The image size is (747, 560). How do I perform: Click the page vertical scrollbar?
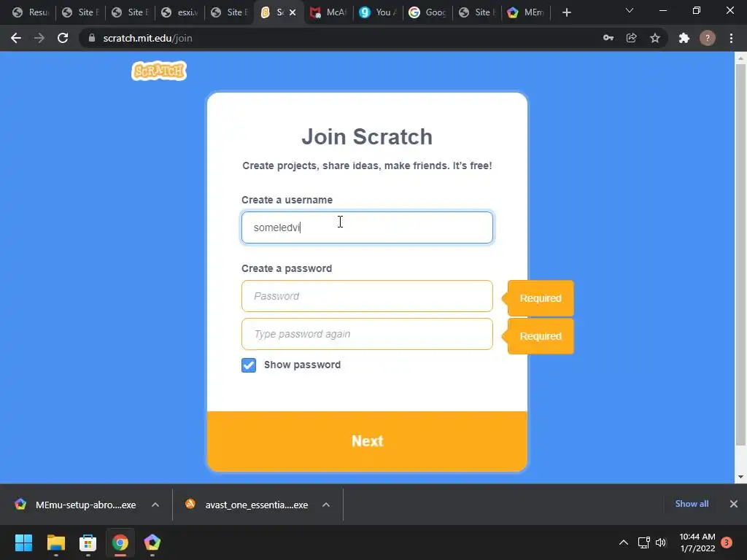740,254
